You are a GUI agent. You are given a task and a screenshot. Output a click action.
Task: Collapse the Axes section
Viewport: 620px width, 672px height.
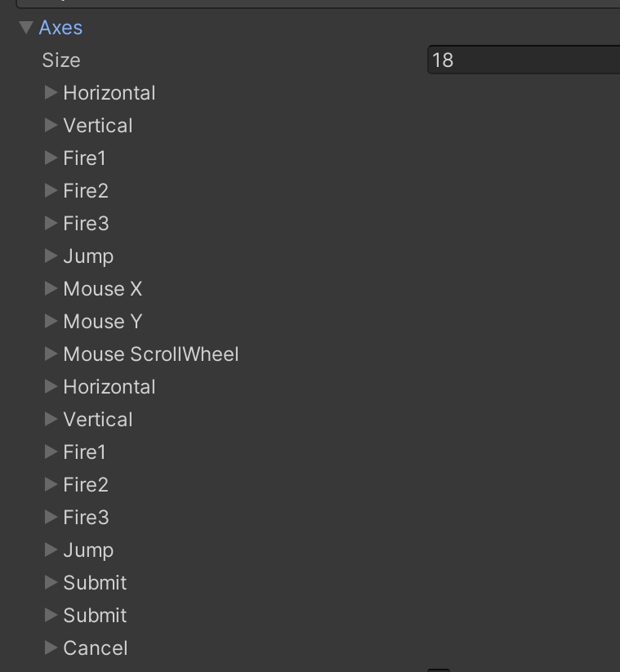(x=26, y=28)
